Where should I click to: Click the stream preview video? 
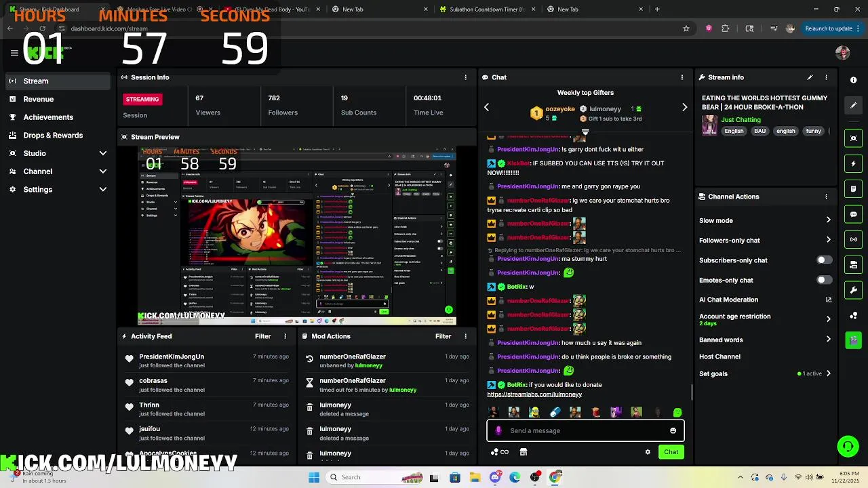(296, 236)
